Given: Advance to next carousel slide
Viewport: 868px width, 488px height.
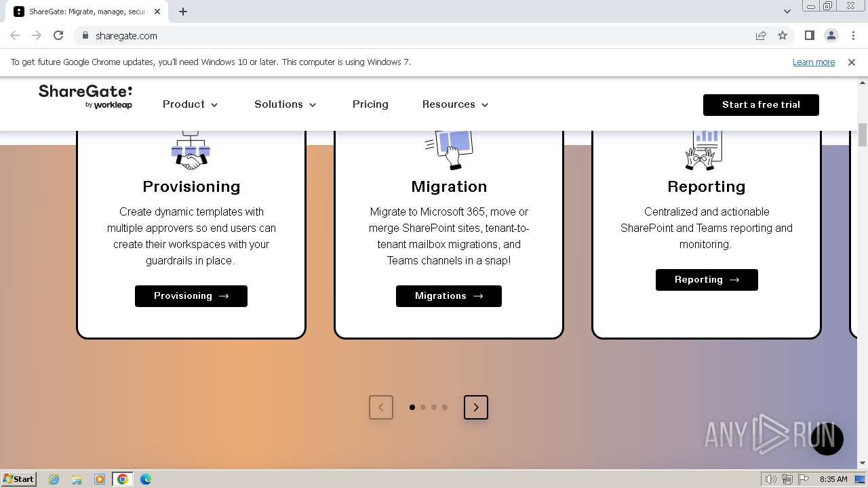Looking at the screenshot, I should [476, 407].
